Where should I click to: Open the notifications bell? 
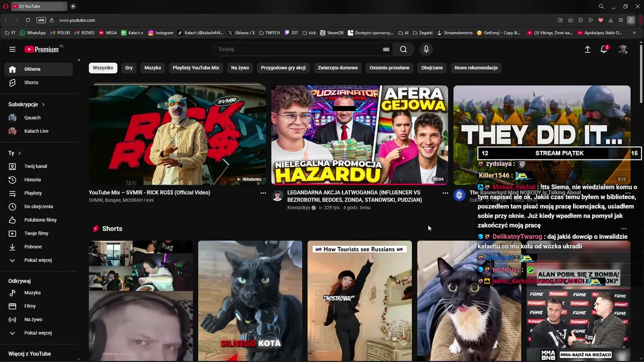point(604,49)
